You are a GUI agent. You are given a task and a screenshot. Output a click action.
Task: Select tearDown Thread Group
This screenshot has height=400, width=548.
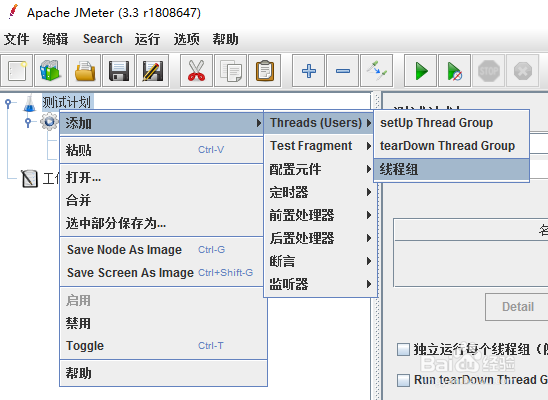(x=452, y=146)
